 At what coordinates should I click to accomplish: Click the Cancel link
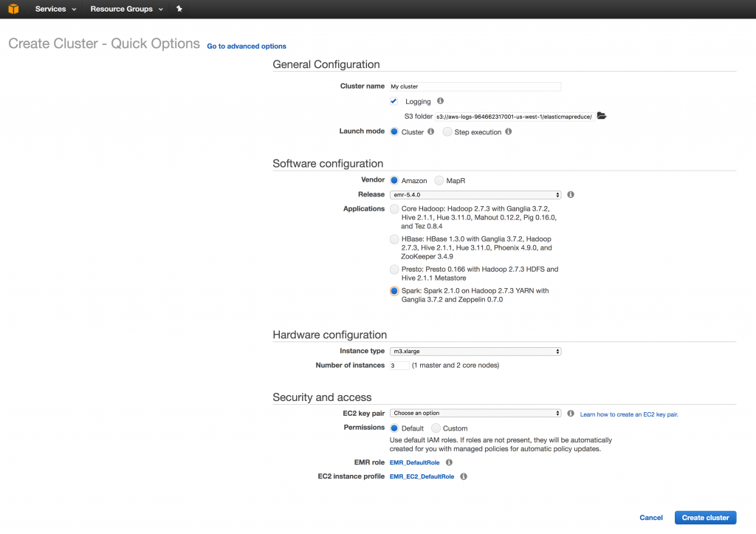coord(651,518)
